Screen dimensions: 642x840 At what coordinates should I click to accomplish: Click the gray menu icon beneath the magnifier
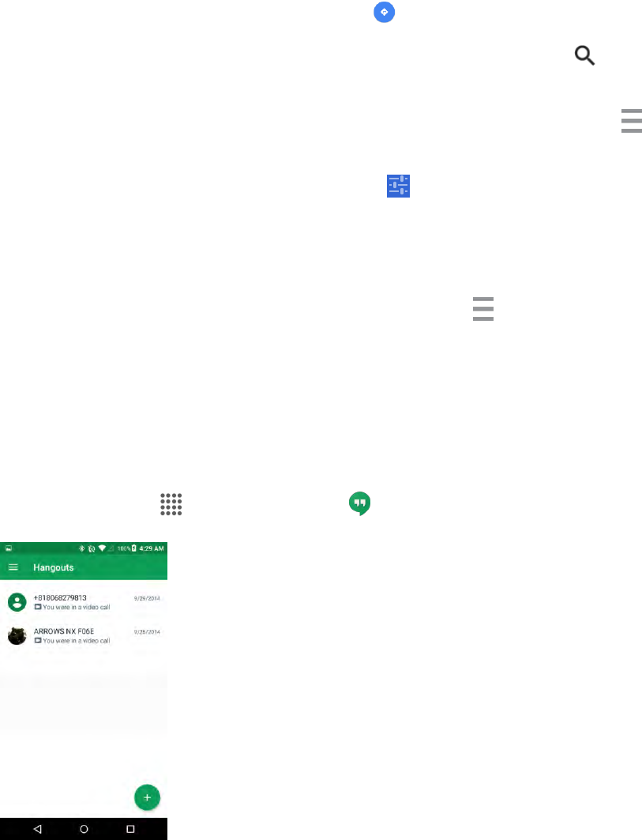pyautogui.click(x=631, y=121)
